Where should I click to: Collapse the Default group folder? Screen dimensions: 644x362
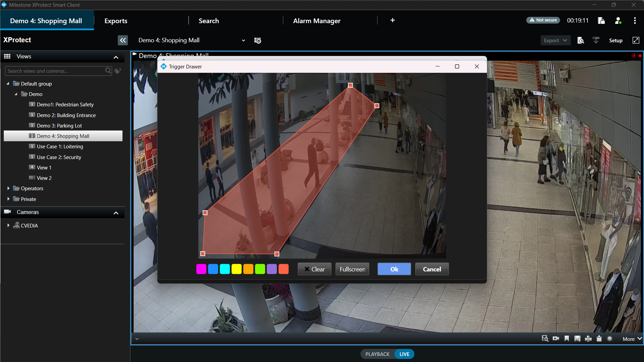point(8,84)
